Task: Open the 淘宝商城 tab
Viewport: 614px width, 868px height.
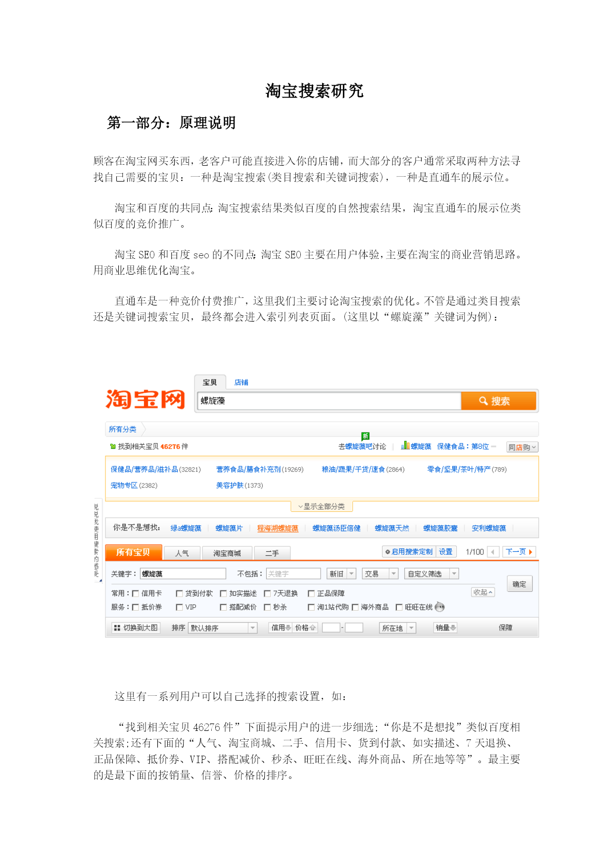Action: pyautogui.click(x=227, y=553)
